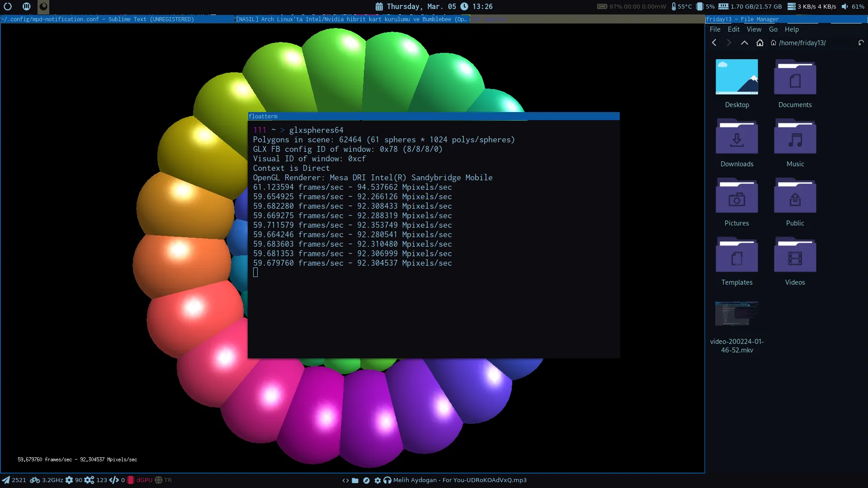
Task: Open the Templates folder
Action: [737, 261]
